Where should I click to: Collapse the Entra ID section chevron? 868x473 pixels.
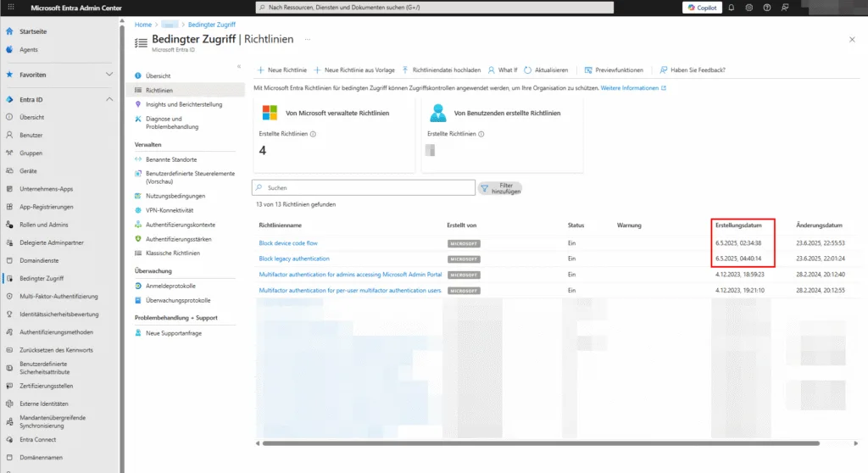pyautogui.click(x=108, y=100)
